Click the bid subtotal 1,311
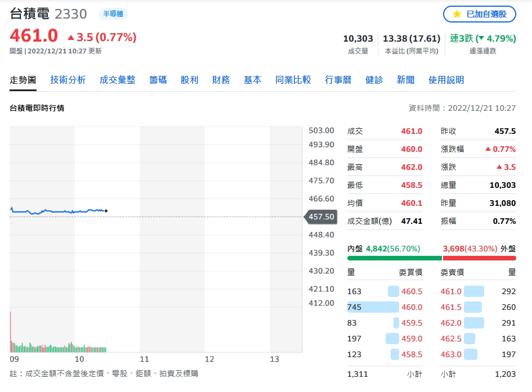The width and height of the screenshot is (532, 392). click(357, 374)
